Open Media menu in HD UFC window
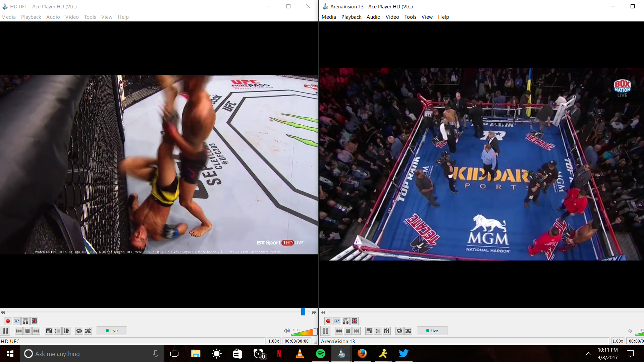Viewport: 644px width, 362px height. [9, 17]
